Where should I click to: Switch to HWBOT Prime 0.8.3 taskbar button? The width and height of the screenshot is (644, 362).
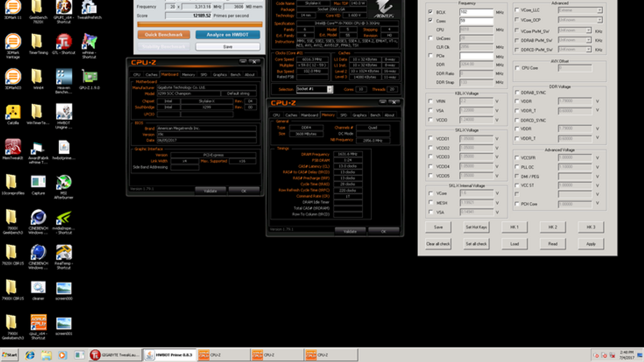pos(169,355)
